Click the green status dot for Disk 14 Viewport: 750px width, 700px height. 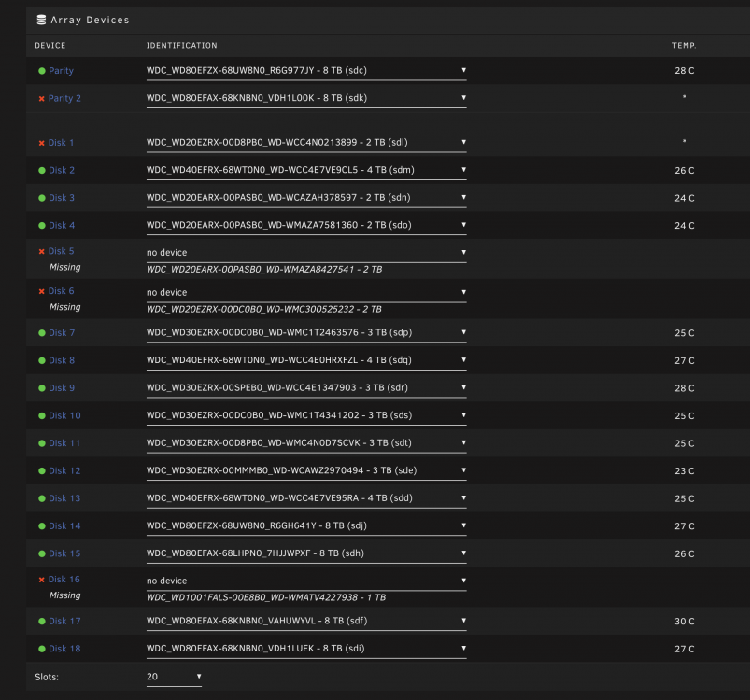(x=42, y=526)
